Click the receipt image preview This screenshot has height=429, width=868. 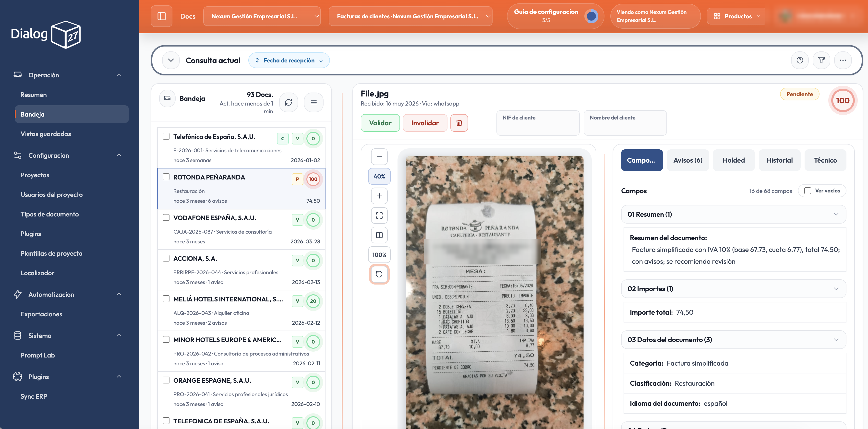(x=494, y=292)
